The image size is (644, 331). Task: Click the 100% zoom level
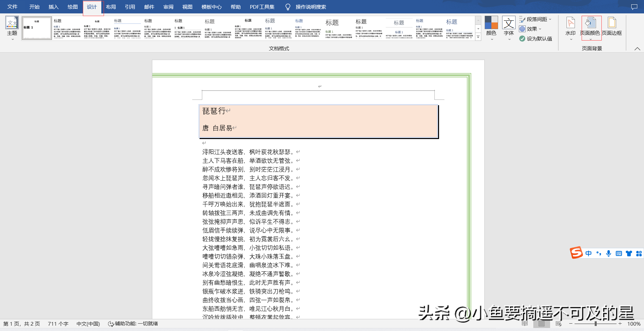click(x=634, y=324)
